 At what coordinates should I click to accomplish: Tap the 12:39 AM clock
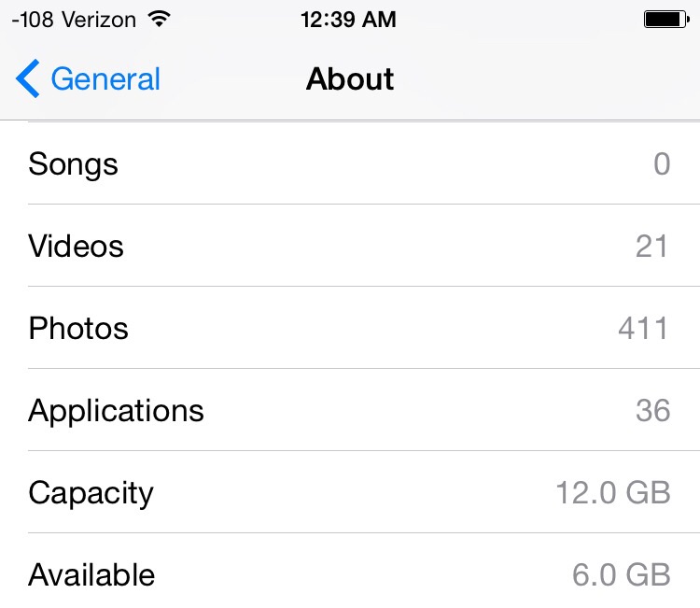348,20
